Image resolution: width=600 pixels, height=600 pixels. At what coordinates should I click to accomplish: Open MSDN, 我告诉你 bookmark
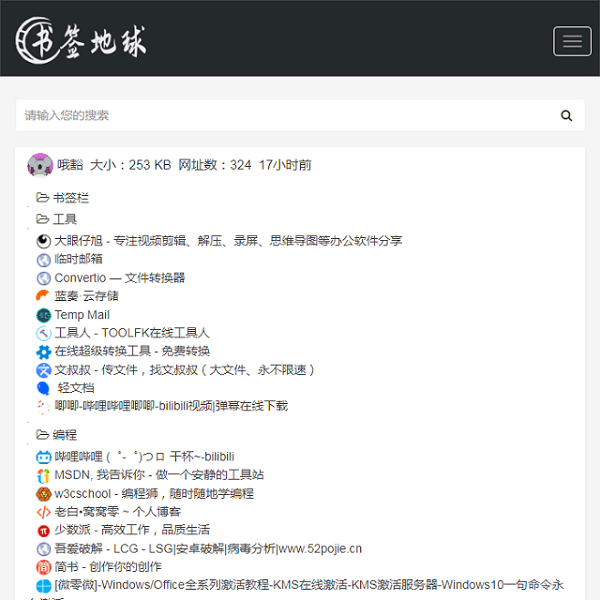pos(159,475)
